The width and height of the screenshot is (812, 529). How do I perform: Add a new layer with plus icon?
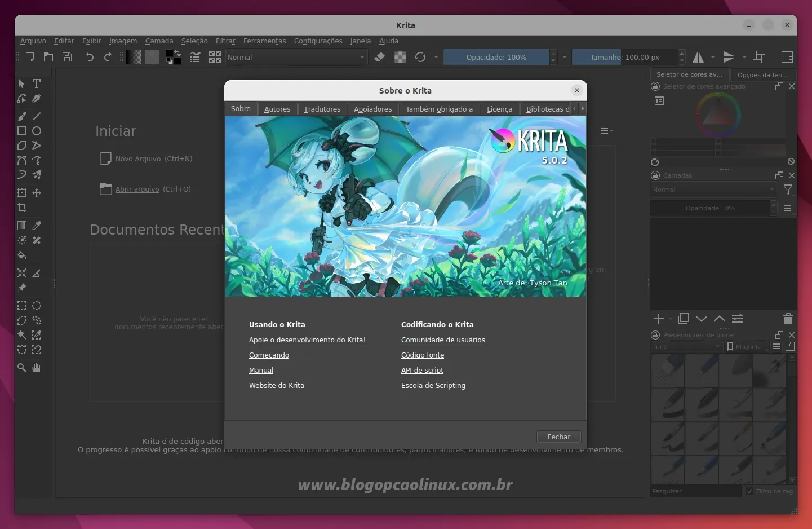(658, 319)
